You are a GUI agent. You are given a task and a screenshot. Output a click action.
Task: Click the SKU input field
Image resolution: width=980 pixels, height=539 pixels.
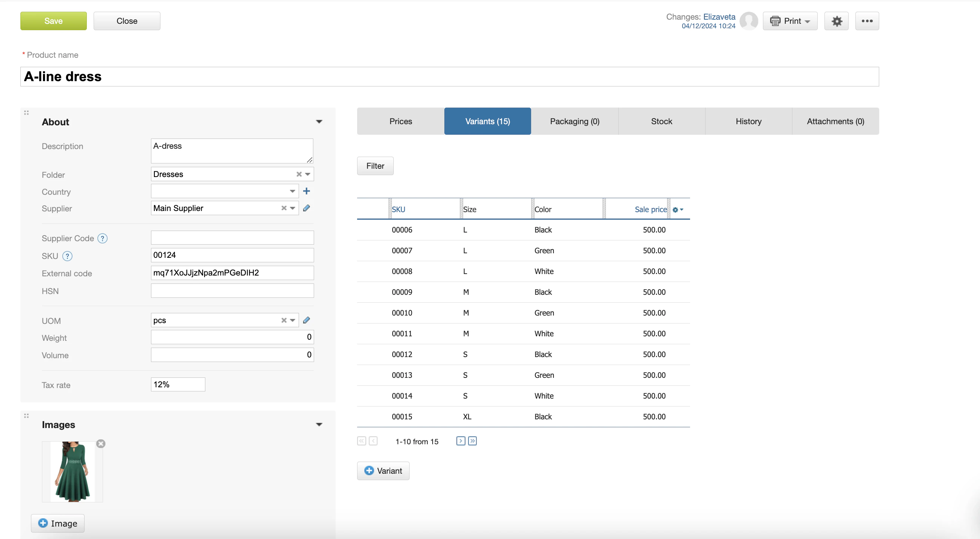(x=232, y=255)
